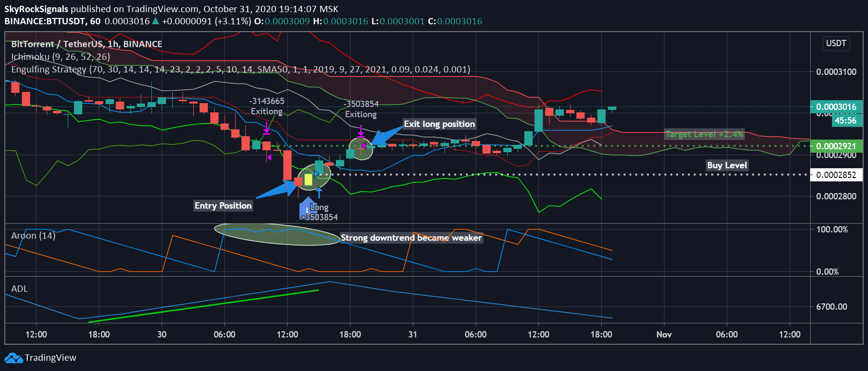This screenshot has width=868, height=371.
Task: Click the magenta exit arrow above -3503854 candle
Action: 361,131
